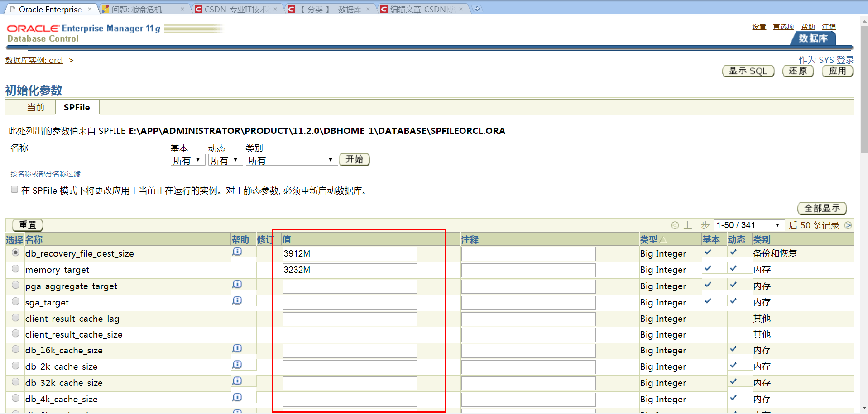Open the 类别 filter dropdown
This screenshot has height=414, width=868.
pos(291,160)
